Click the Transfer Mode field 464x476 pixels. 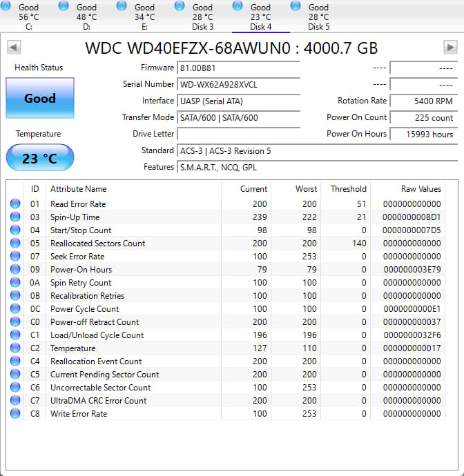point(238,117)
